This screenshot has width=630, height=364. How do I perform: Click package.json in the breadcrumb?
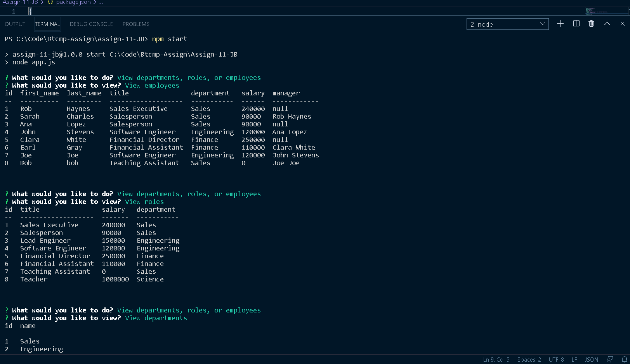[x=73, y=2]
